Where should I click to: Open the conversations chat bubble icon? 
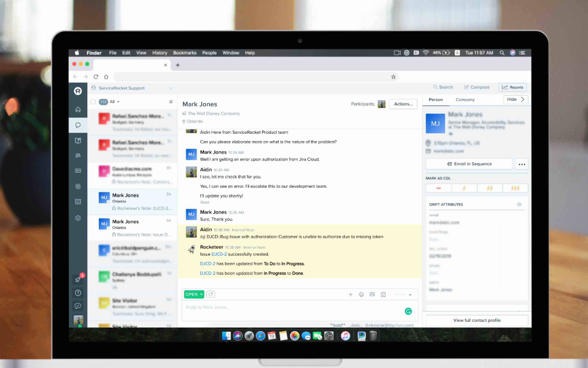(78, 125)
